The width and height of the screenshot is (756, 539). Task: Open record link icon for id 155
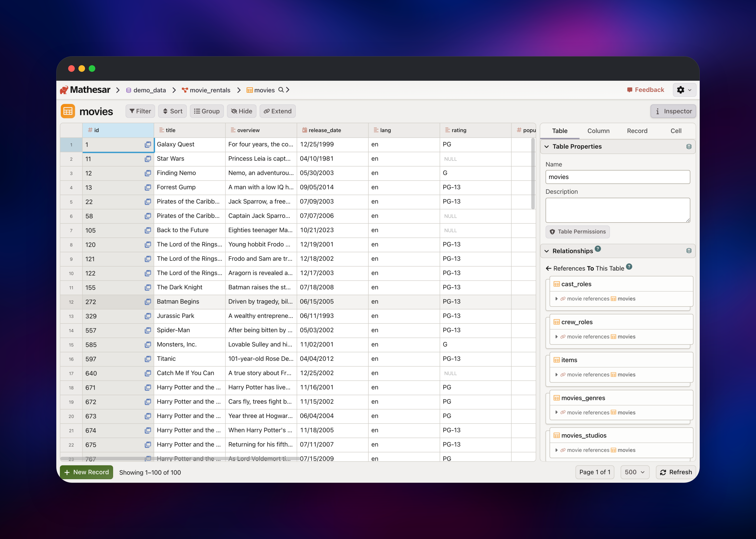tap(148, 287)
